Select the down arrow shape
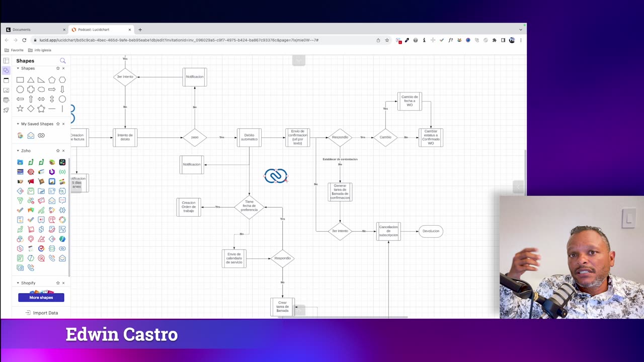Viewport: 644px width, 362px height. 62,89
